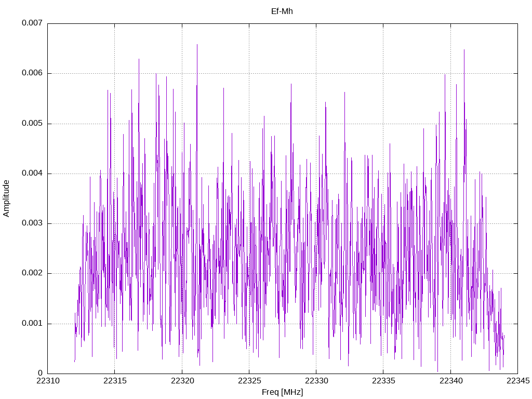The image size is (532, 399).
Task: Click the 0 y-axis tick label
Action: [41, 373]
